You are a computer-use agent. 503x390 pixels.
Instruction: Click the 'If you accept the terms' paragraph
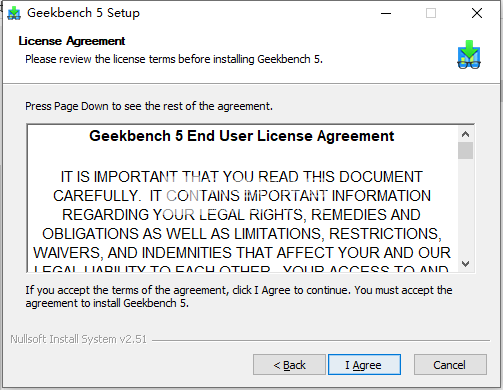coord(239,296)
